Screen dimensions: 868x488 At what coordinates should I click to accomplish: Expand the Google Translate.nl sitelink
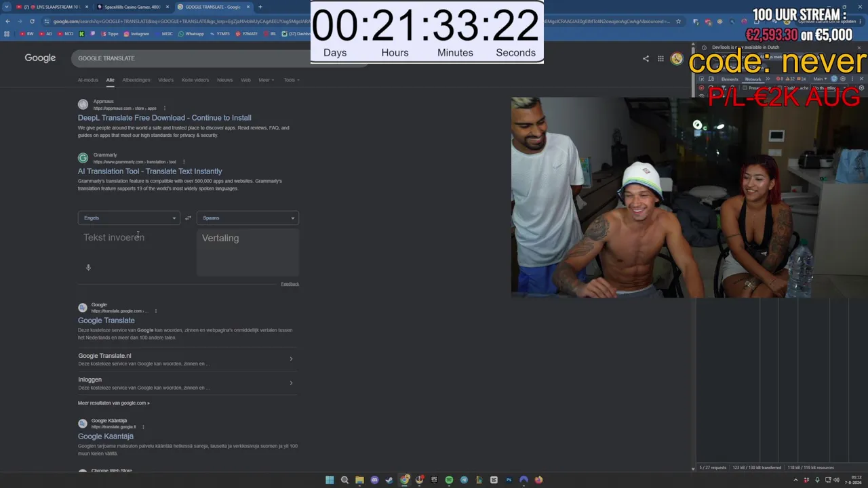coord(188,359)
